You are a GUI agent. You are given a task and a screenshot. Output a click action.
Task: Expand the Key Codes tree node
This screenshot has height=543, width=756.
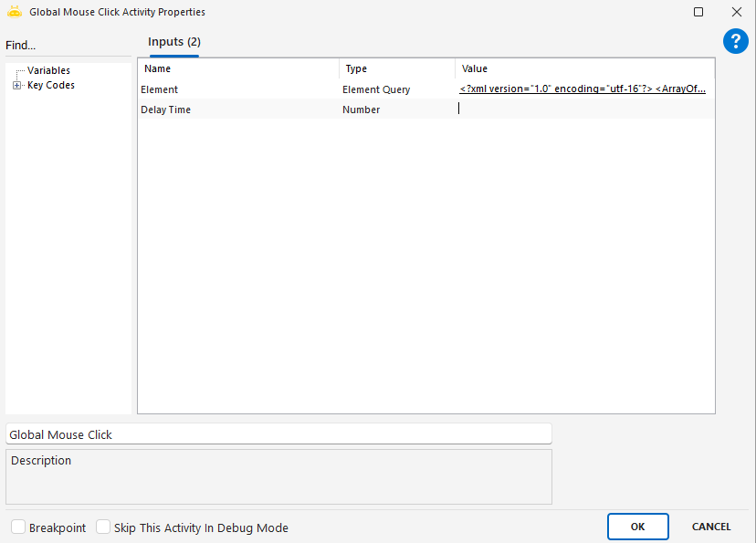tap(16, 86)
